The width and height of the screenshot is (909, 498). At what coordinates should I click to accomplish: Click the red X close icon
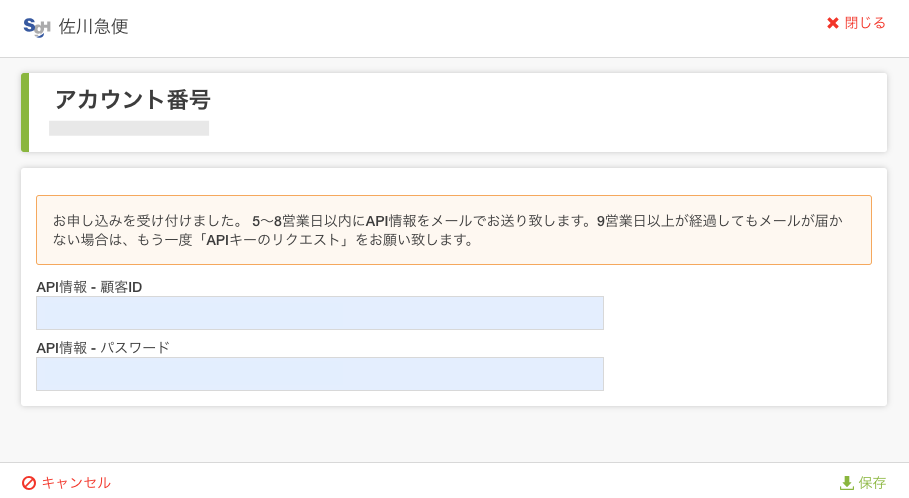pyautogui.click(x=832, y=23)
